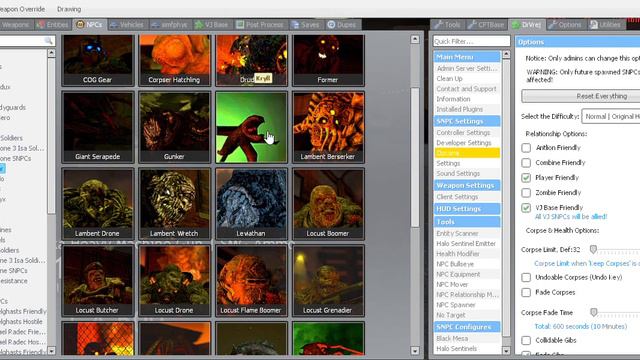Image resolution: width=640 pixels, height=360 pixels.
Task: Select the Lambent Wretch NPC icon
Action: pyautogui.click(x=174, y=204)
